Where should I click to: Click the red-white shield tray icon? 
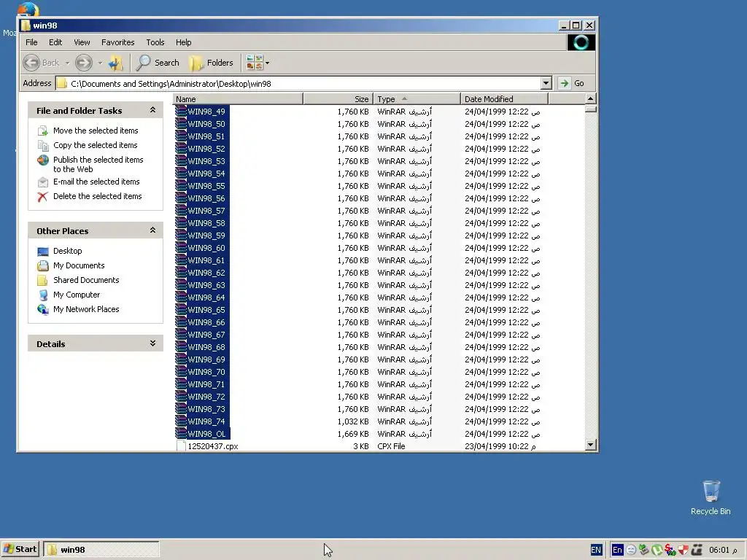[x=683, y=550]
